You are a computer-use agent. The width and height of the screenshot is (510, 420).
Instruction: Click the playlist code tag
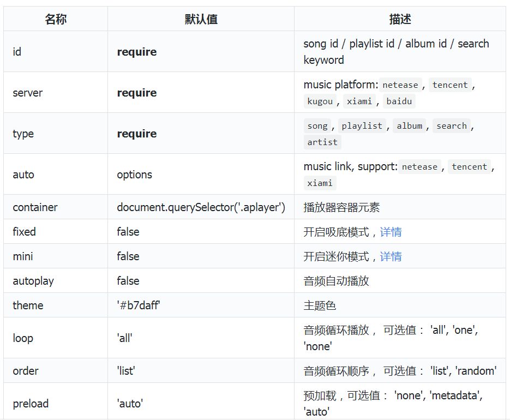click(x=362, y=126)
